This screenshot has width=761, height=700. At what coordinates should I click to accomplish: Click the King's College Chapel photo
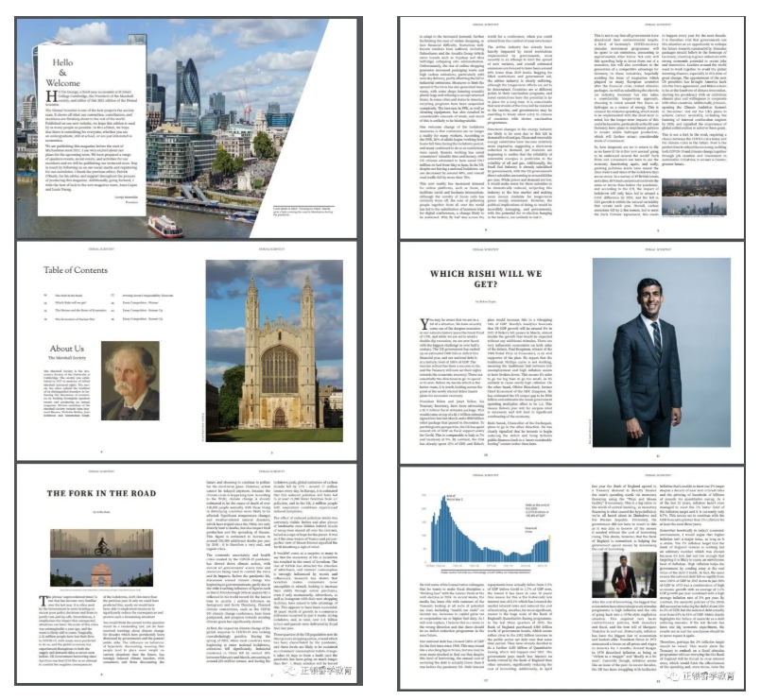(274, 350)
